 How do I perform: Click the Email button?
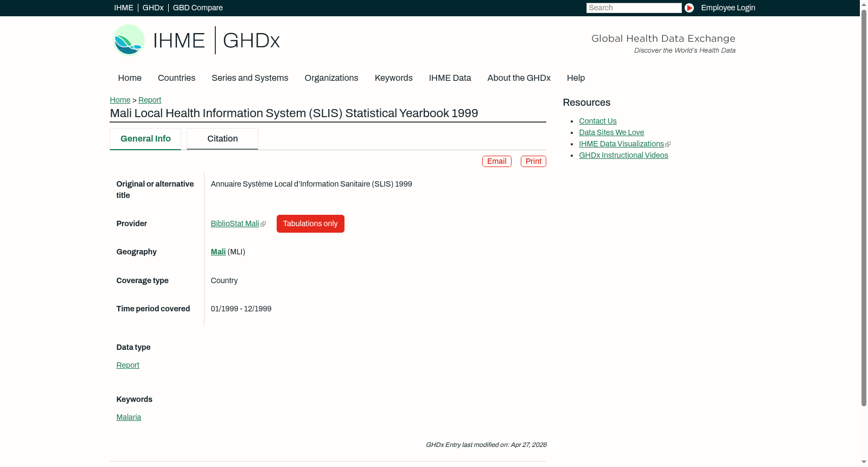[x=497, y=161]
